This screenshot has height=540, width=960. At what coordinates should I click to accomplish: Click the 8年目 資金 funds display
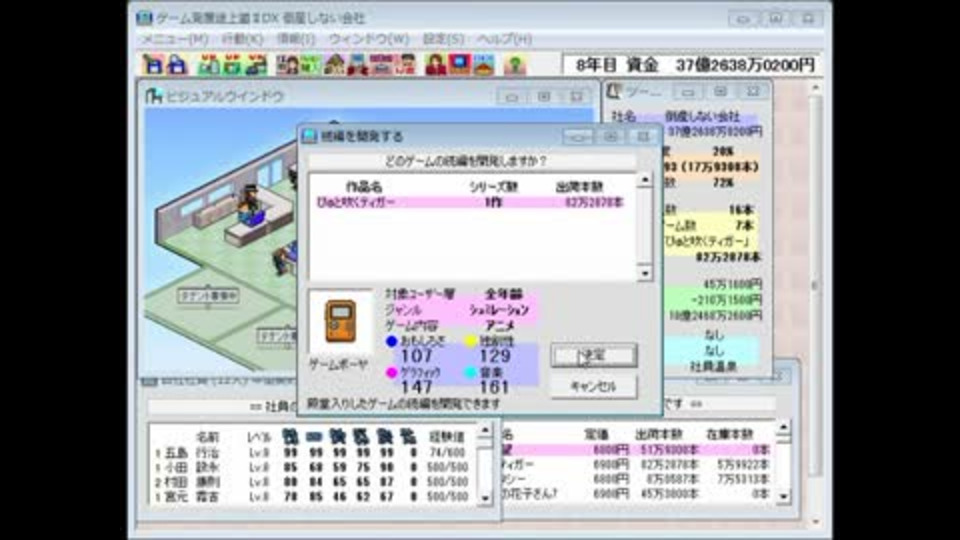[694, 65]
